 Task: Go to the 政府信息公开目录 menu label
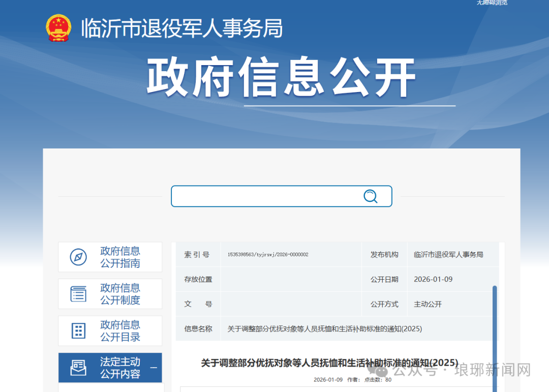120,331
